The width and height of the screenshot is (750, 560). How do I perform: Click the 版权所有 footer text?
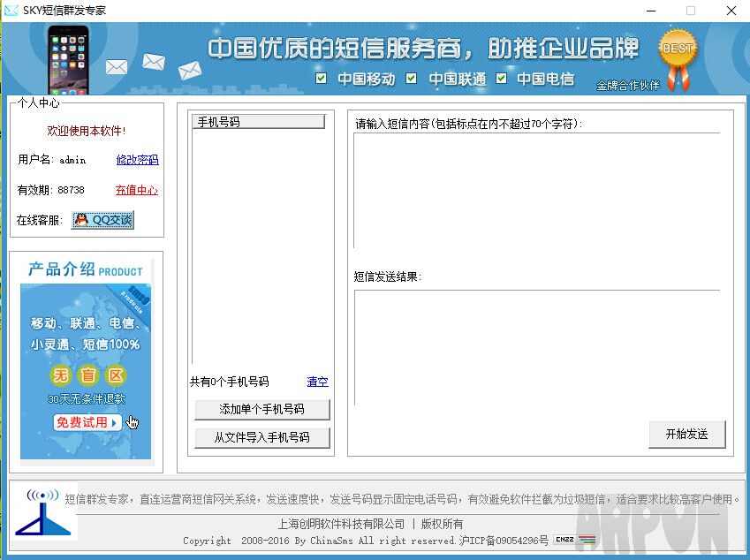click(x=442, y=524)
